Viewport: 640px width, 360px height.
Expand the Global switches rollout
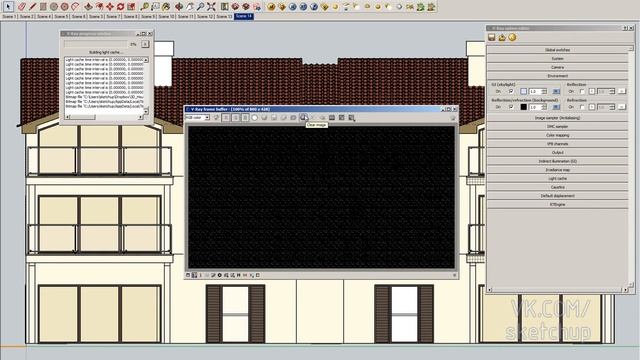(558, 50)
